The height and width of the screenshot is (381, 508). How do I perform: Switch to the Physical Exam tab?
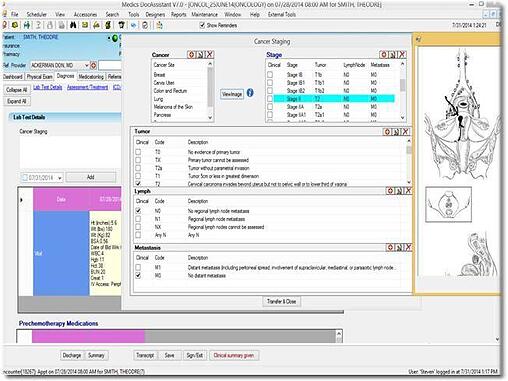click(x=39, y=77)
